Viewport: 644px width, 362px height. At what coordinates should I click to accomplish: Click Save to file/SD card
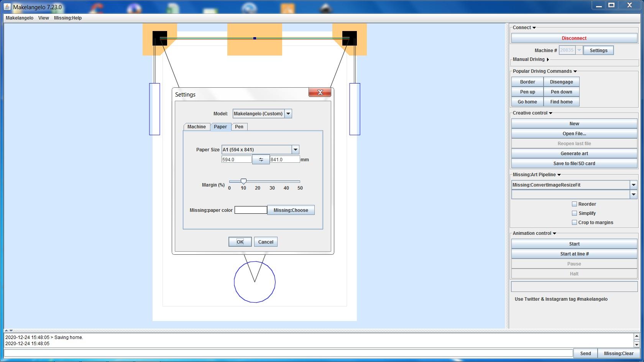click(x=574, y=164)
